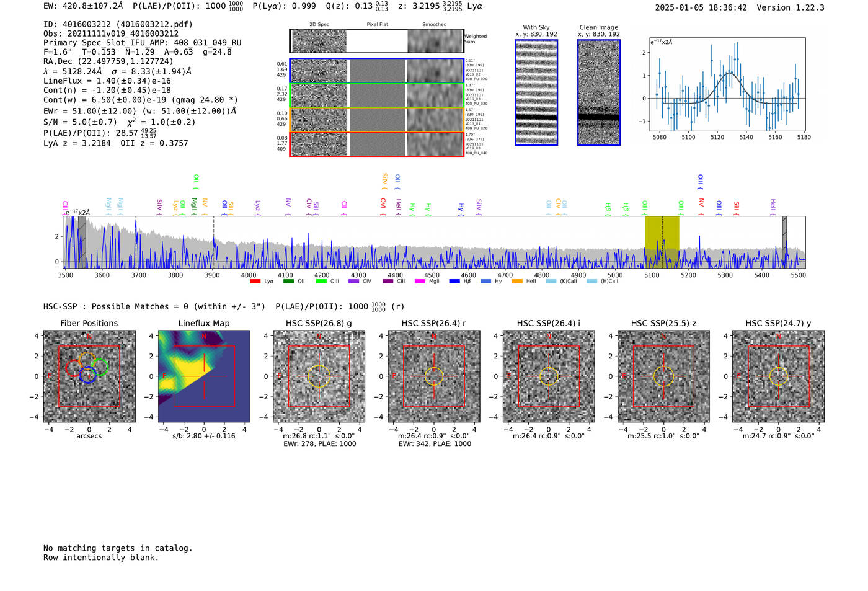Select the (K)CaII legend swatch
868x591 pixels.
click(x=551, y=282)
